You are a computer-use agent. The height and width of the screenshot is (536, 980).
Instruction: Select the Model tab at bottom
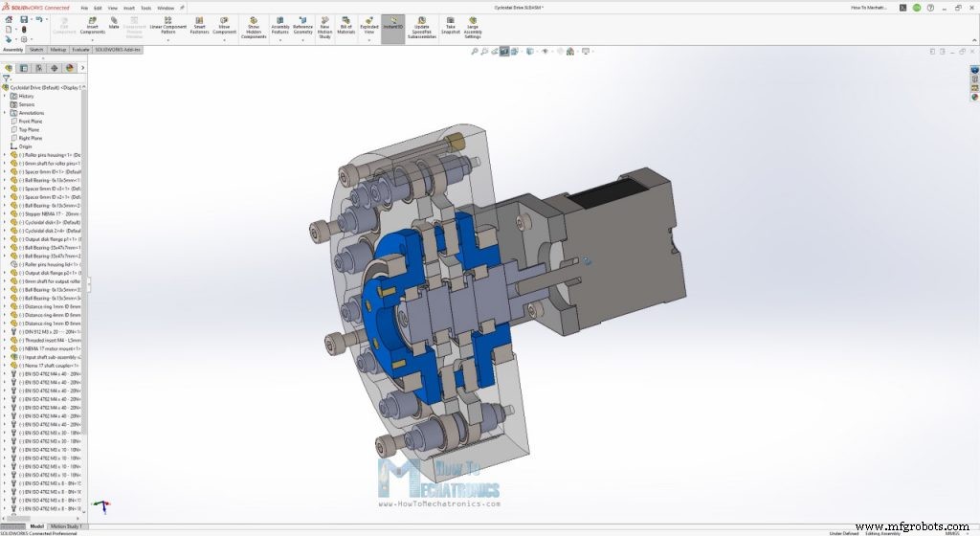[x=37, y=526]
